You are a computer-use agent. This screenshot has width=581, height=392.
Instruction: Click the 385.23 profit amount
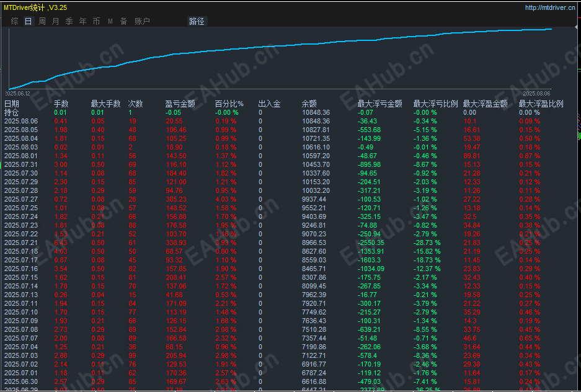[x=175, y=199]
